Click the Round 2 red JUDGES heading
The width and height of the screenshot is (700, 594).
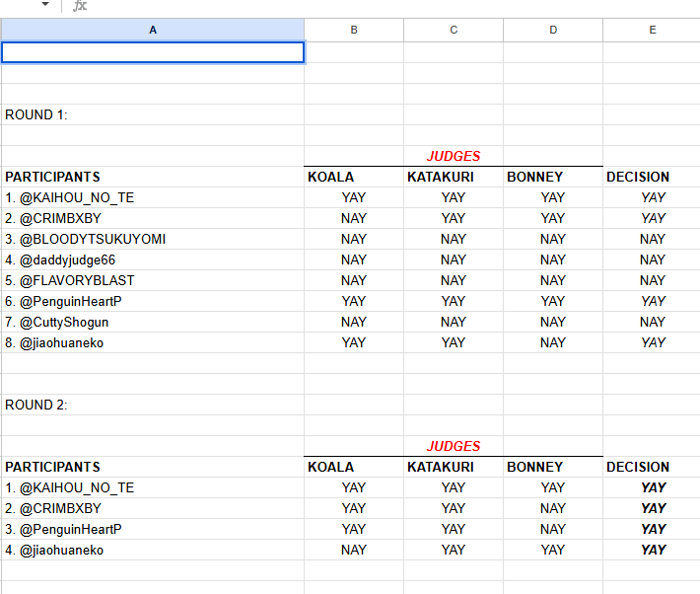[x=454, y=446]
